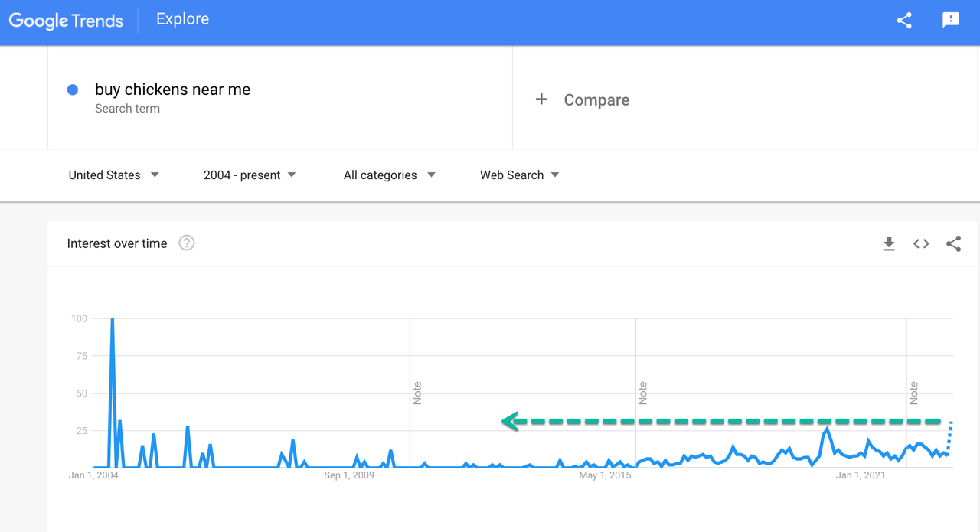Edit the 'buy chickens near me' search term
The height and width of the screenshot is (532, 980).
pyautogui.click(x=172, y=90)
